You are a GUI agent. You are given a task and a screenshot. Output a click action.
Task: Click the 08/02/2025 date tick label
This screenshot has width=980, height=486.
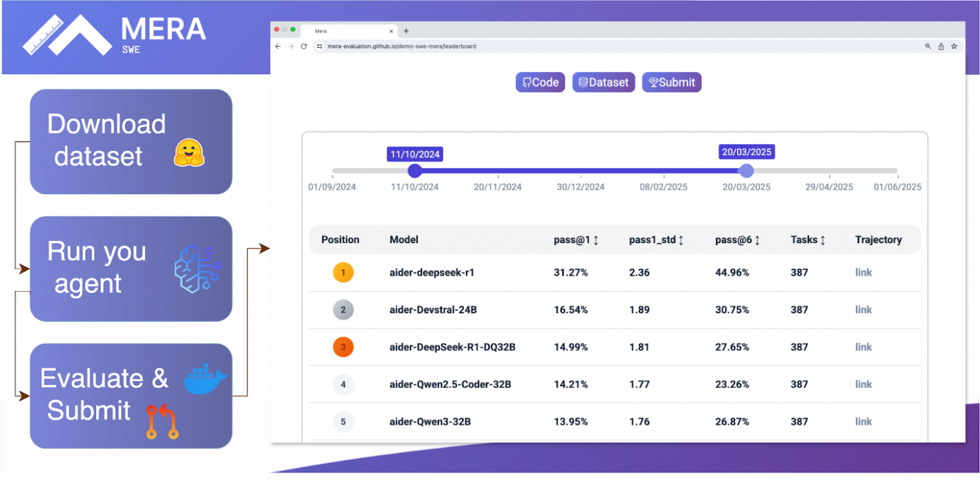point(663,187)
